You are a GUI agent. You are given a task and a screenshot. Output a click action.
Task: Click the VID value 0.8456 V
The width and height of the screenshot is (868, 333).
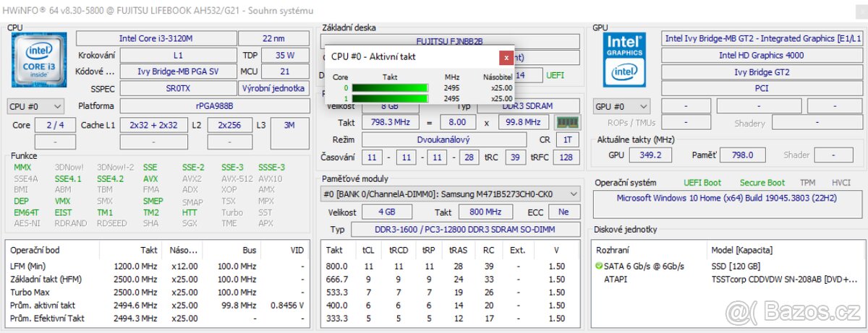(x=287, y=305)
